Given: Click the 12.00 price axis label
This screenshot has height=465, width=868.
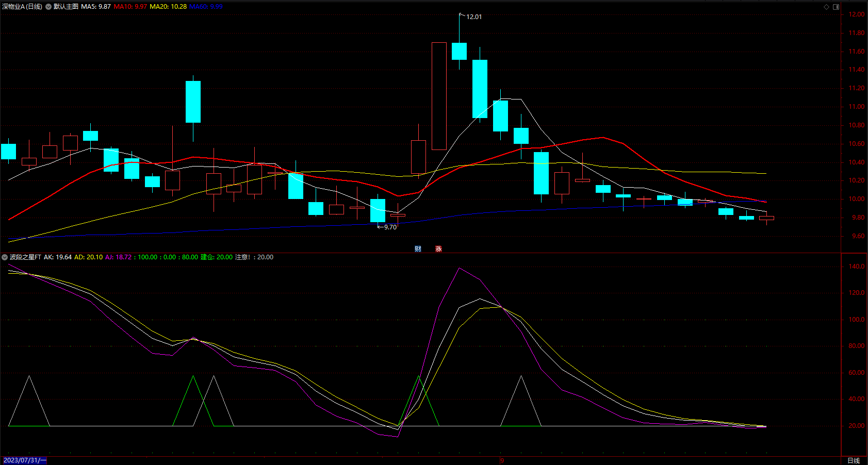Looking at the screenshot, I should tap(857, 14).
